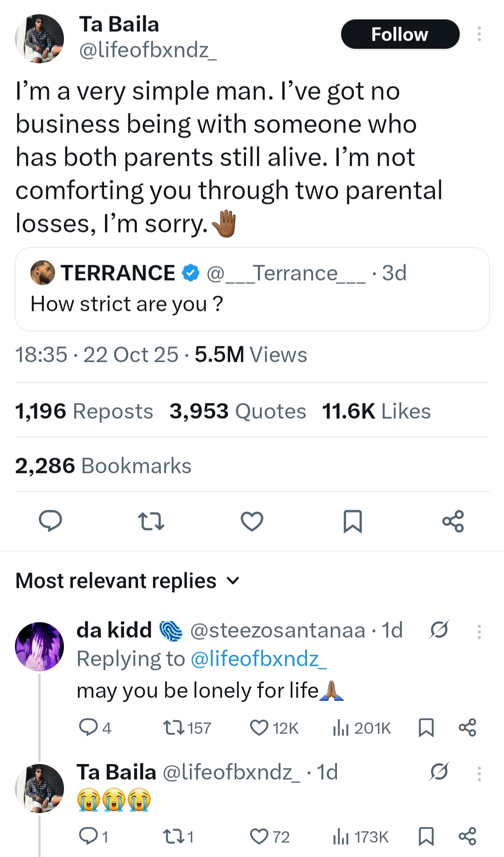504x857 pixels.
Task: Share the main post
Action: (x=453, y=521)
